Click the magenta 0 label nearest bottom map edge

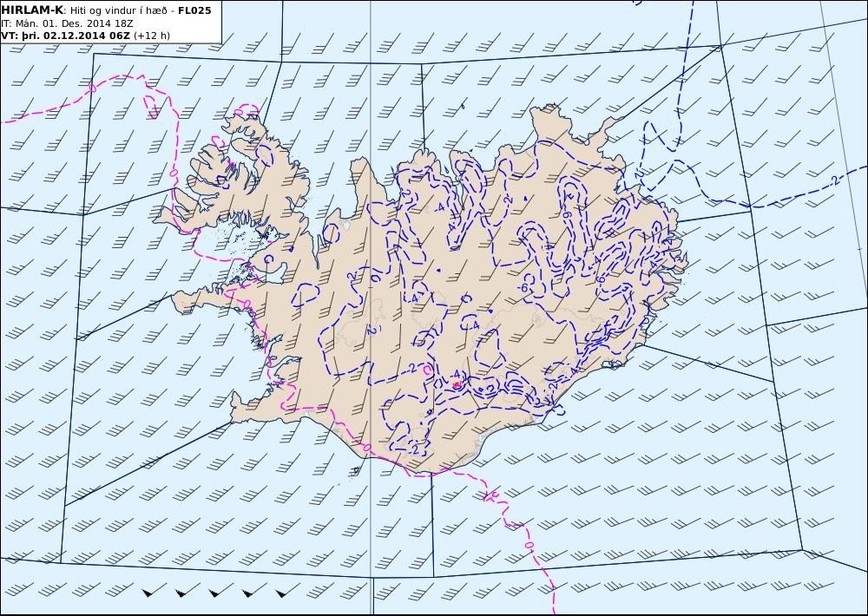[x=528, y=545]
